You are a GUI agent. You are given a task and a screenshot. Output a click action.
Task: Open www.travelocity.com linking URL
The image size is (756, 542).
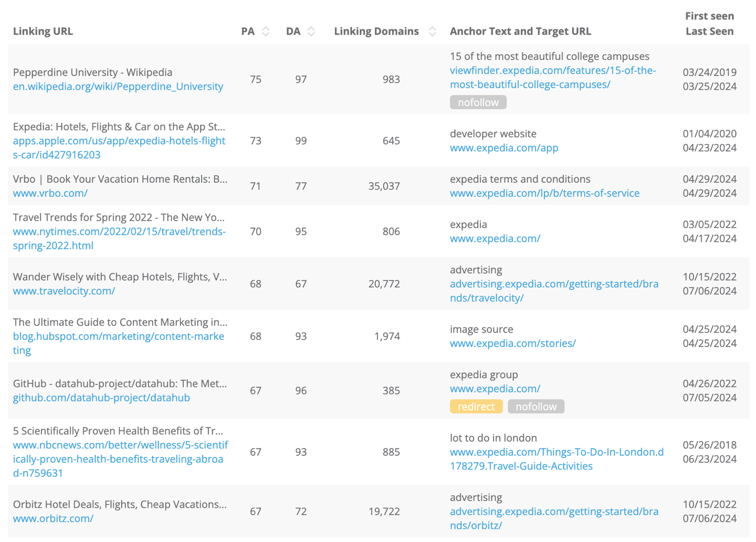click(64, 290)
